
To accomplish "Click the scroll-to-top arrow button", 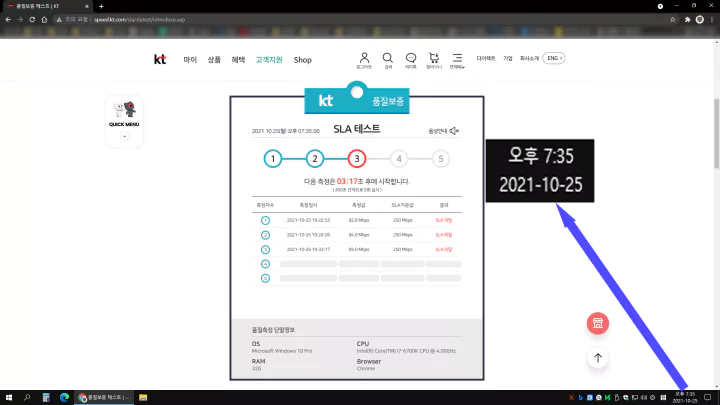I will [597, 358].
